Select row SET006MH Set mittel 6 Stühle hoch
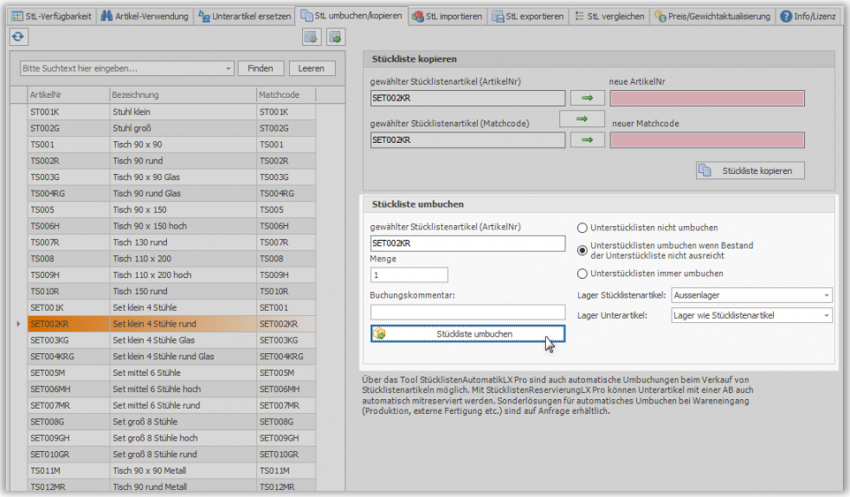 [x=171, y=389]
